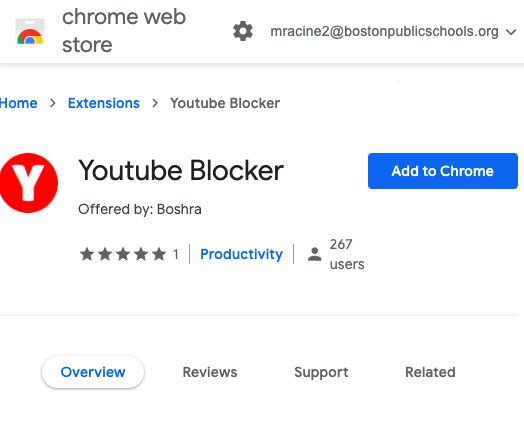Click the Add to Chrome button
Viewport: 524px width, 423px height.
tap(443, 171)
